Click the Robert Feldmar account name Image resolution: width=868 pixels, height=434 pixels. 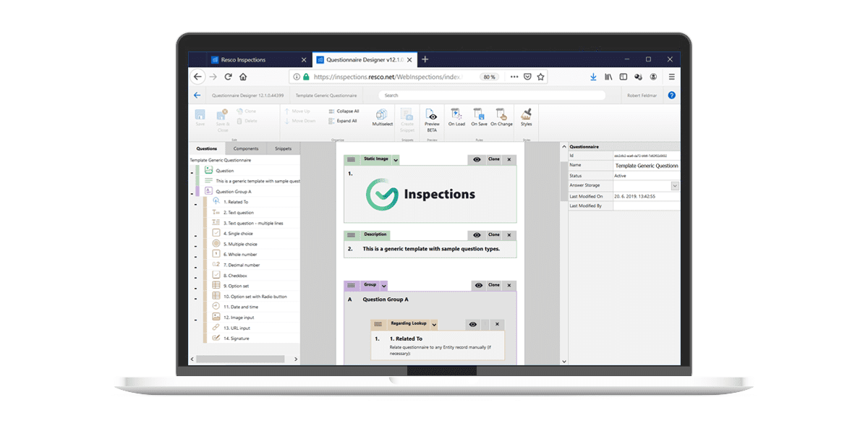coord(643,95)
